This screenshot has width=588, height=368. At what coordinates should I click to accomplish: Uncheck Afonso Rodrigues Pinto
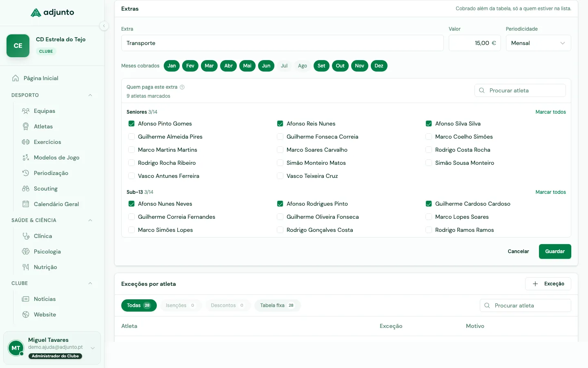click(x=280, y=204)
